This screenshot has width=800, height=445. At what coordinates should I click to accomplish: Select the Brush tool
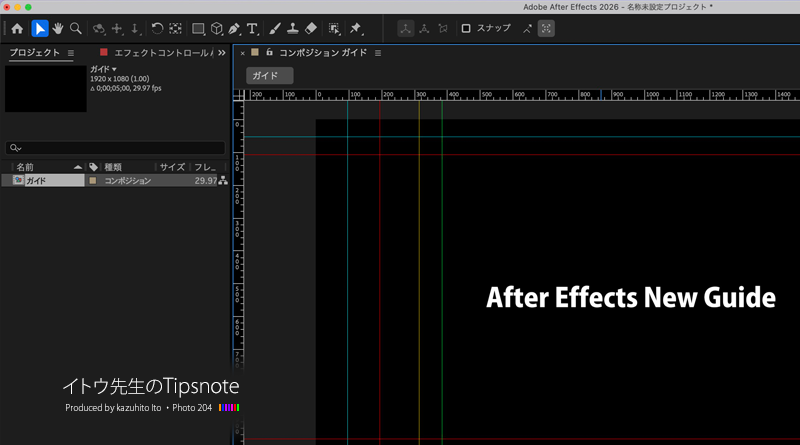(274, 29)
